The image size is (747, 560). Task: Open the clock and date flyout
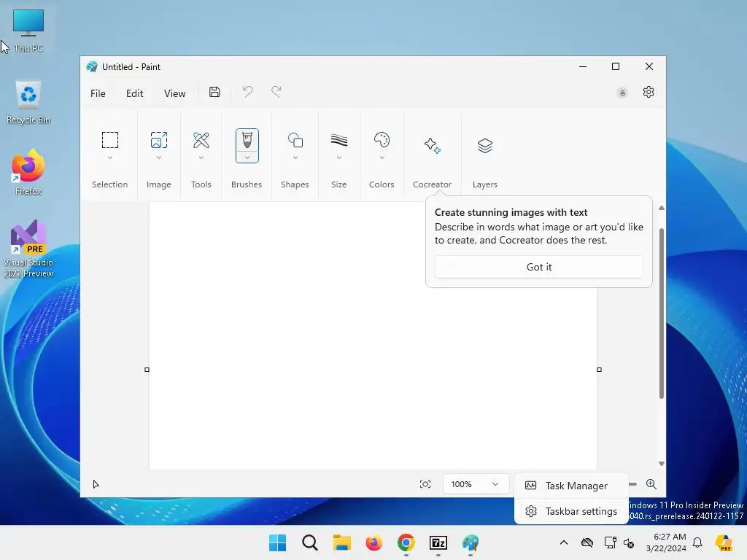click(665, 542)
